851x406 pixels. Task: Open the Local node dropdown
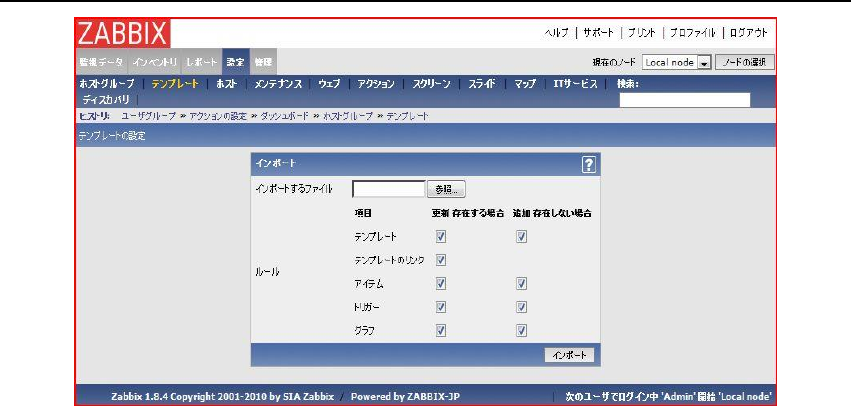[677, 62]
